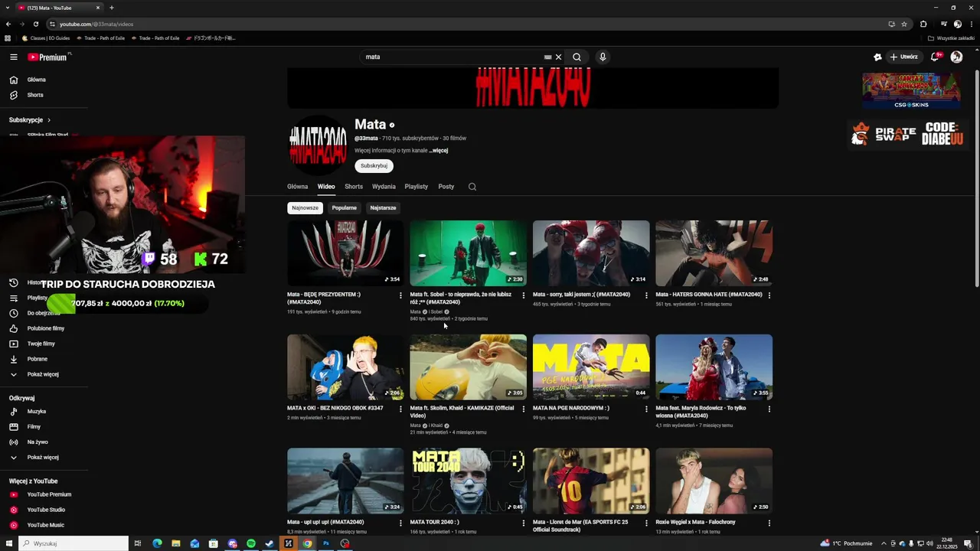Open Microsoft Edge from the taskbar
980x551 pixels.
(157, 543)
